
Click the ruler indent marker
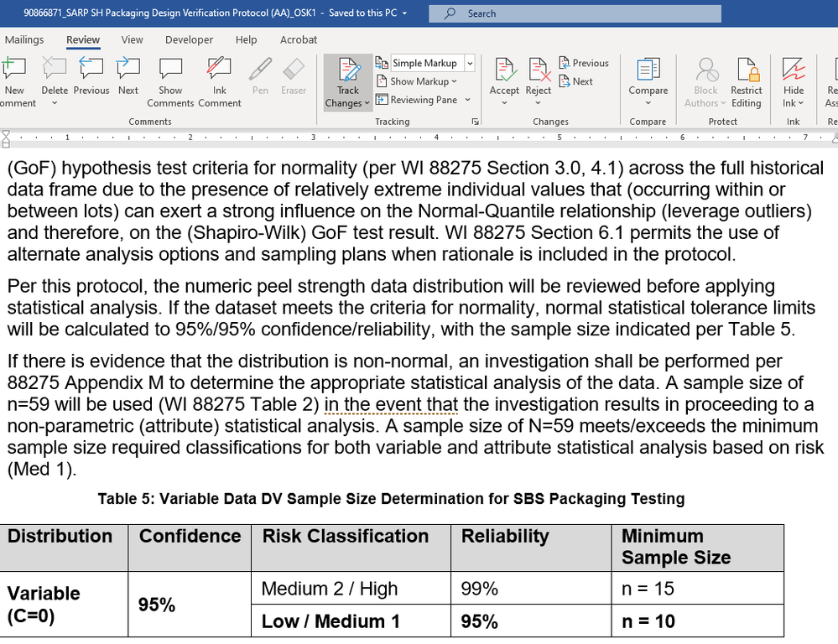(5, 138)
